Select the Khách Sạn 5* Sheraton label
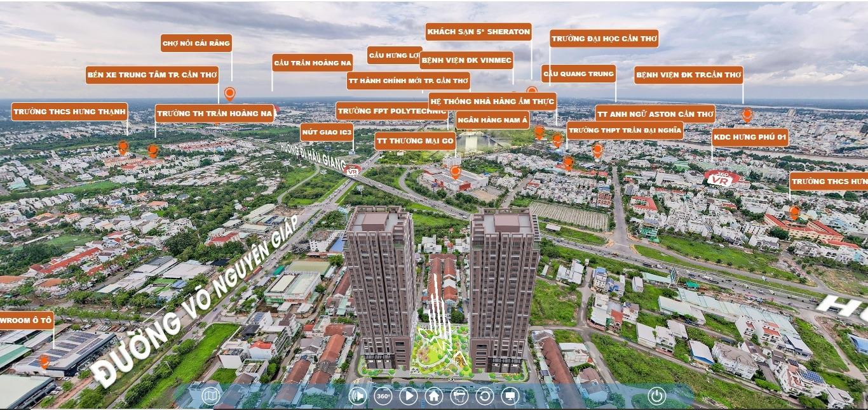868x410 pixels. tap(478, 32)
